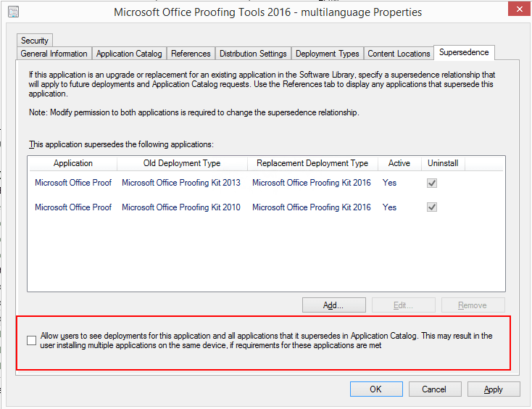Select the Content Locations tab
Viewport: 532px width, 409px height.
click(399, 54)
